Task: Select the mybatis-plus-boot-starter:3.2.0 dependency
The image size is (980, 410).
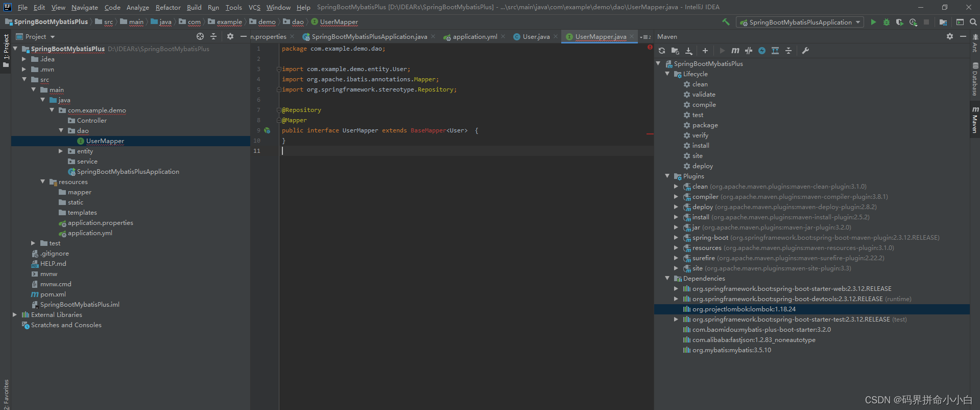Action: pyautogui.click(x=761, y=330)
